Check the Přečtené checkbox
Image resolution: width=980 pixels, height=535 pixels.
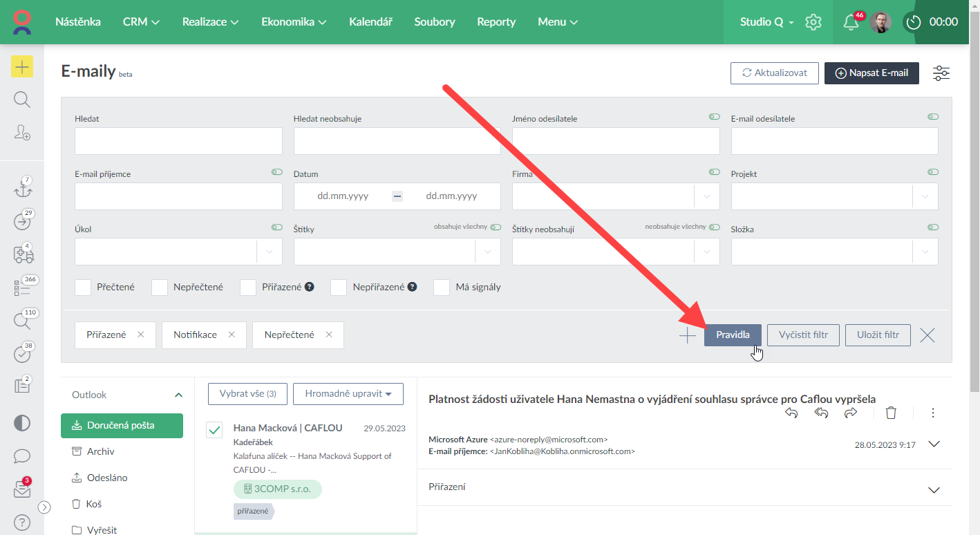point(83,287)
